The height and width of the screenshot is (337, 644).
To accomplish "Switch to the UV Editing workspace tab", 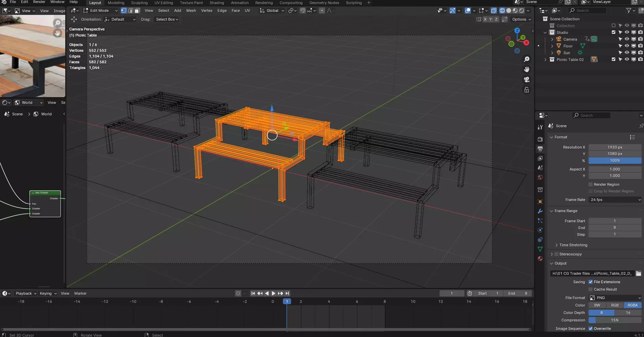I will (x=164, y=3).
